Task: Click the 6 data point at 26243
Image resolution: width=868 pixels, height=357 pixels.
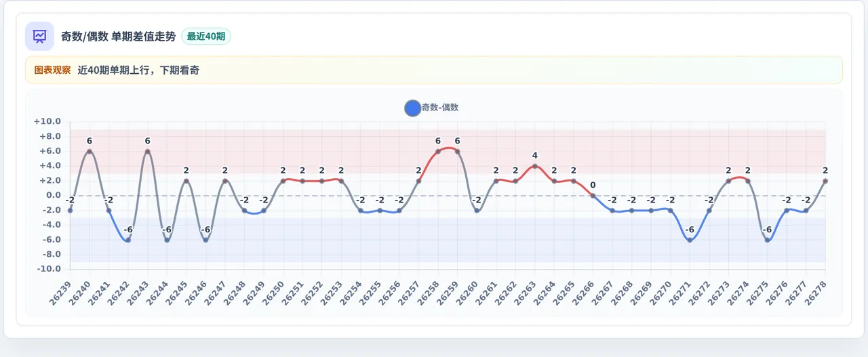Action: click(147, 151)
